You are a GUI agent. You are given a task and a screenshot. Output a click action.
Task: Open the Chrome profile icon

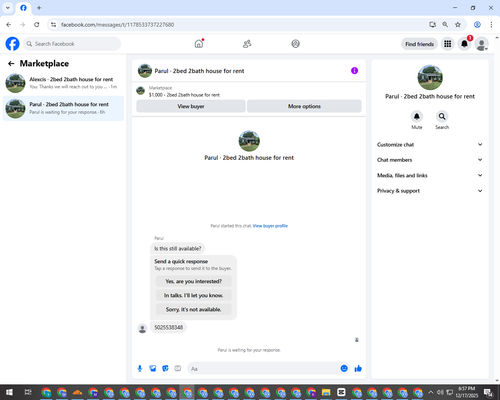477,25
